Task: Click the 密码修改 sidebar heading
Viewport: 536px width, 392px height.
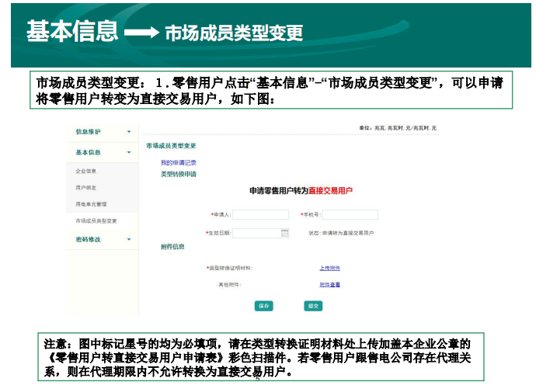Action: [x=88, y=240]
